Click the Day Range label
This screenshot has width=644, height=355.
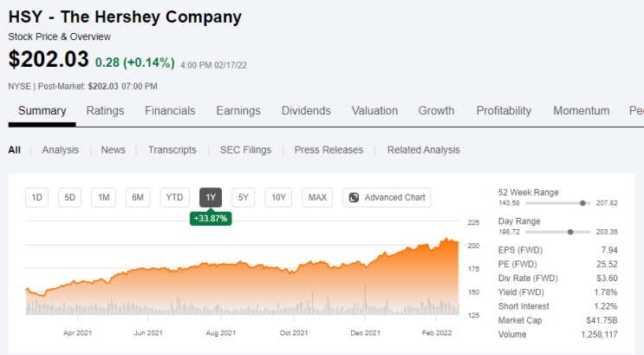point(519,220)
